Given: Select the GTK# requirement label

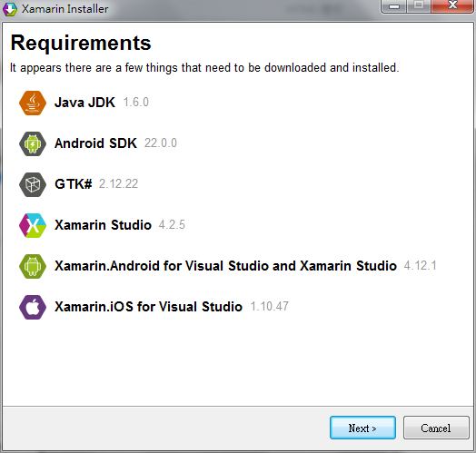Looking at the screenshot, I should click(x=74, y=184).
